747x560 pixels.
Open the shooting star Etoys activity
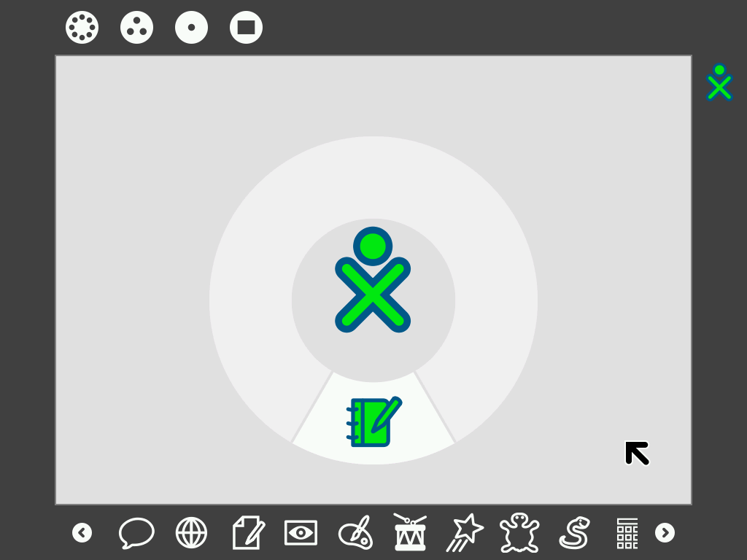tap(465, 532)
